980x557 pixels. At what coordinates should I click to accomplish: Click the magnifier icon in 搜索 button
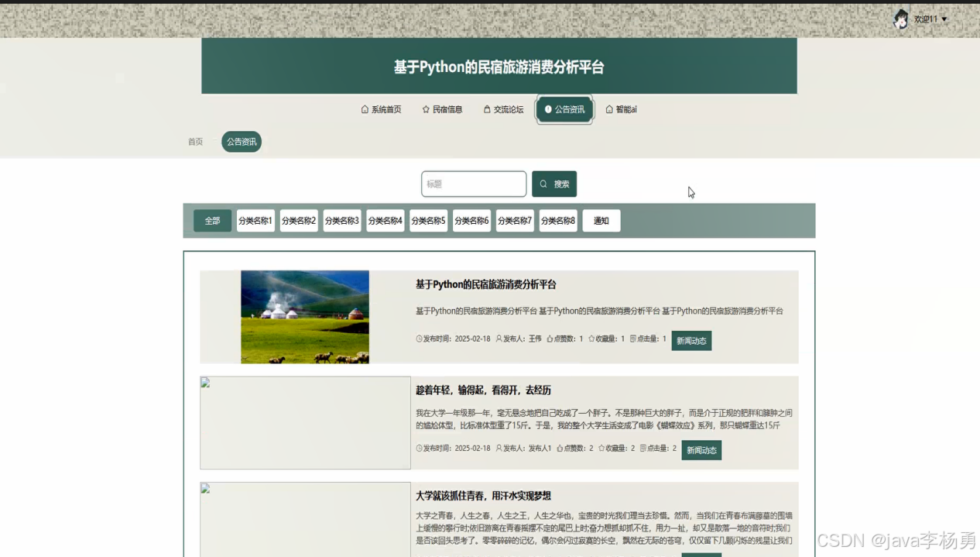point(543,184)
